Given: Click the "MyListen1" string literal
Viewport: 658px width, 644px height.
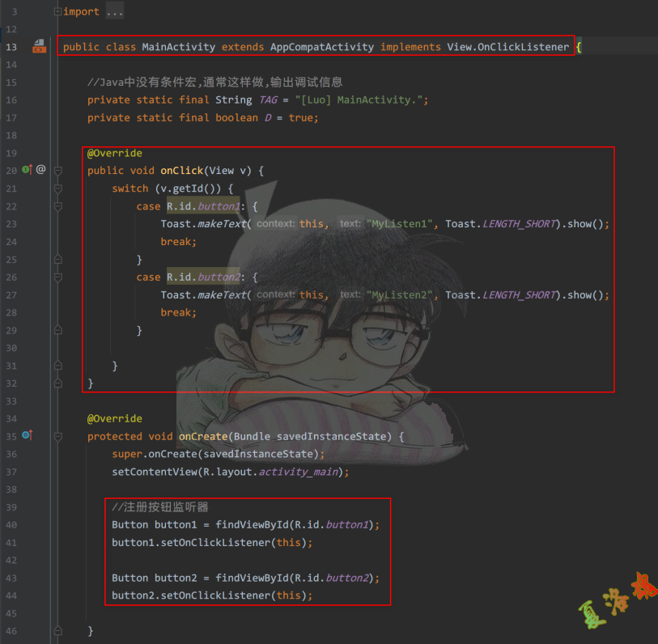Looking at the screenshot, I should pos(399,224).
